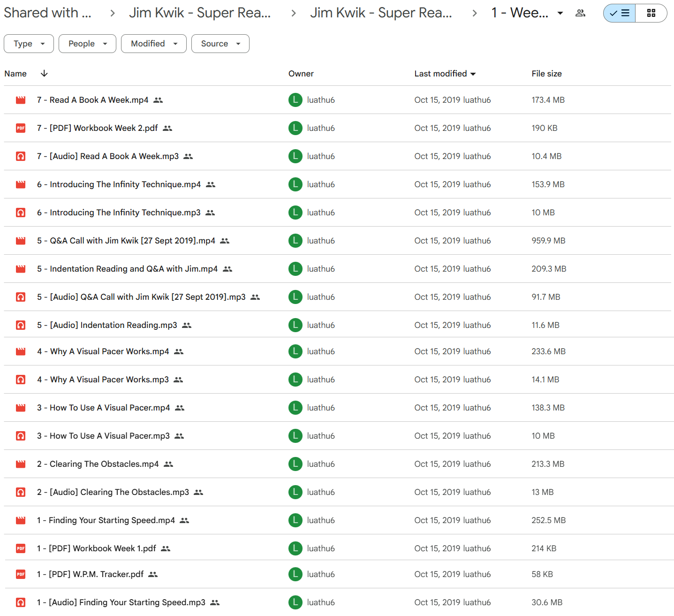Screen dimensions: 674x616
Task: Click video icon of Clearing The Obstacles.mp4
Action: (x=21, y=464)
